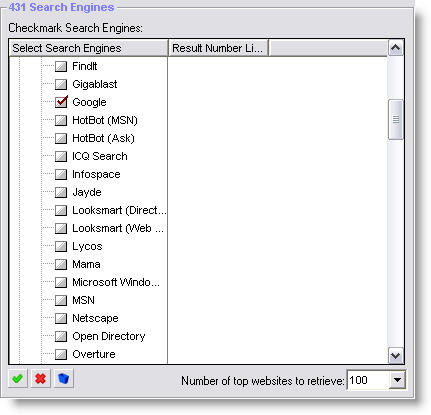This screenshot has height=415, width=431.
Task: Select the Netscape entry label
Action: click(x=95, y=318)
